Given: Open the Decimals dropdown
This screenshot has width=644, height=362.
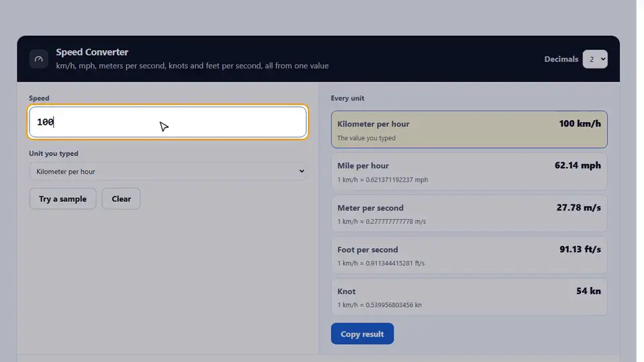Looking at the screenshot, I should click(x=595, y=59).
